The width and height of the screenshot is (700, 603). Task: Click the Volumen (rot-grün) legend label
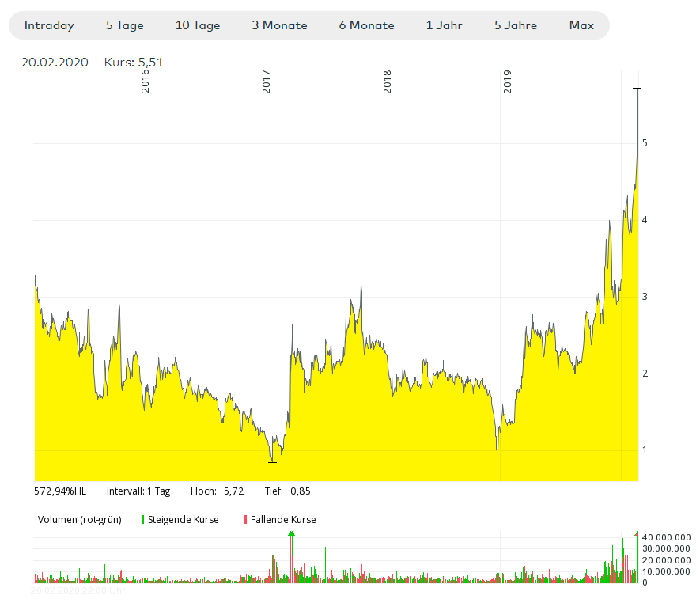click(79, 520)
